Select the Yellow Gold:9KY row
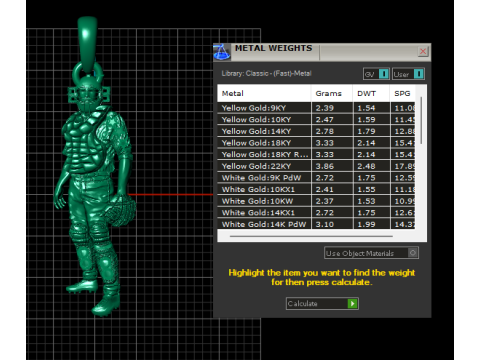 tap(316, 108)
